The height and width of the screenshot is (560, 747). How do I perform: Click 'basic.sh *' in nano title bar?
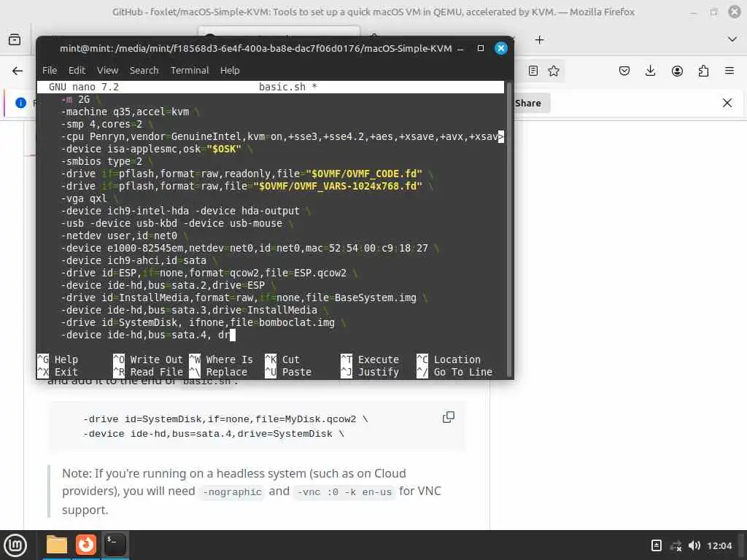click(x=287, y=87)
